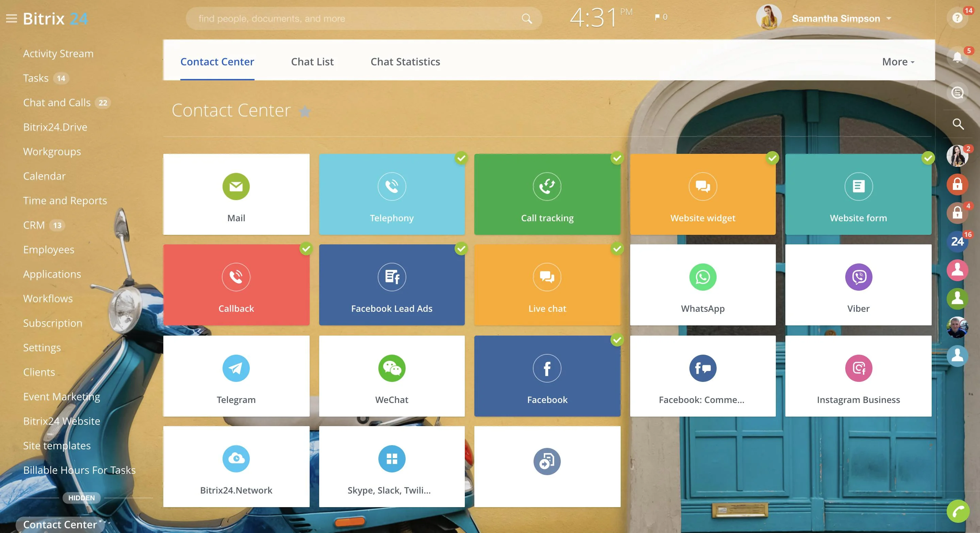Open Activity Stream from sidebar

(58, 53)
